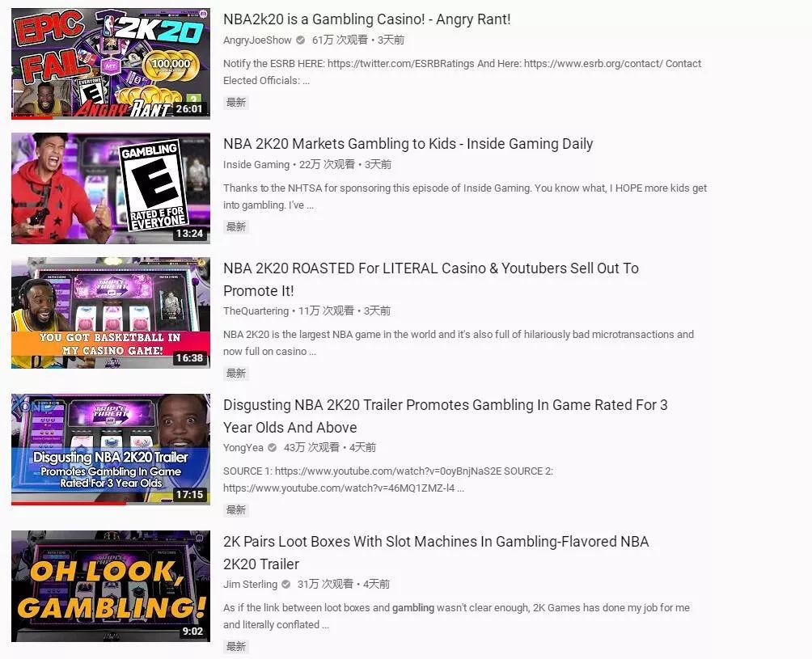This screenshot has width=812, height=659.
Task: Click 最新 badge under Jim Sterling video
Action: click(x=236, y=646)
